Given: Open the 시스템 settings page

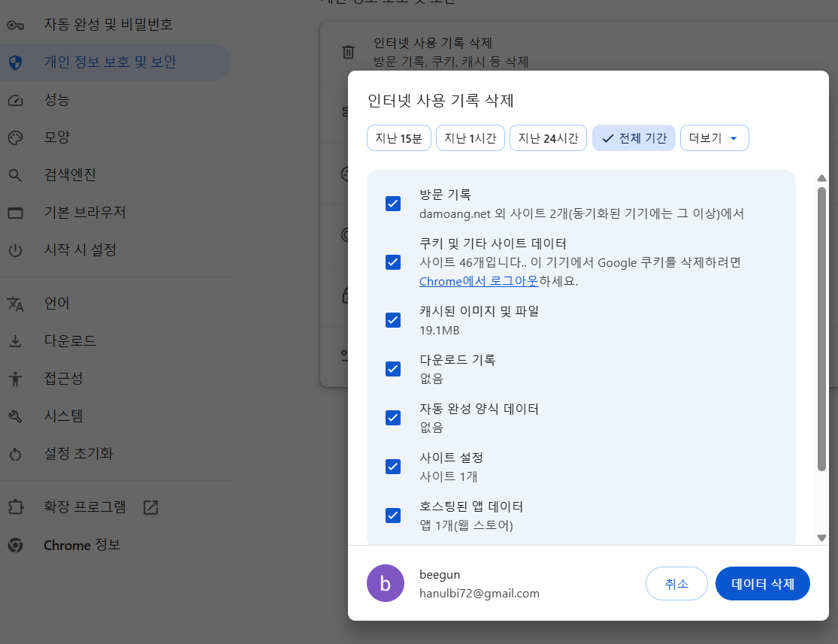Looking at the screenshot, I should (x=116, y=416).
